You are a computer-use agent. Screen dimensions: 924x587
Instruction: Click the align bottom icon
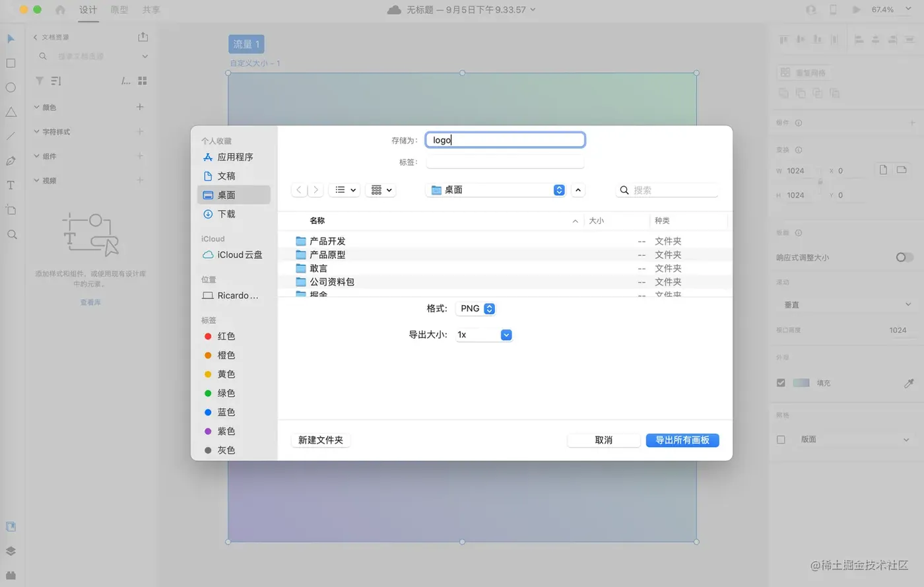[817, 40]
